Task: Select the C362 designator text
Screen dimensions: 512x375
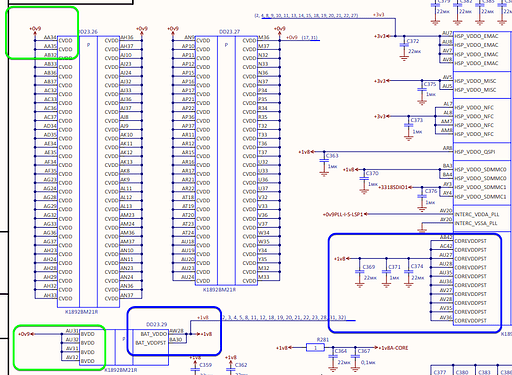Action: click(x=241, y=365)
